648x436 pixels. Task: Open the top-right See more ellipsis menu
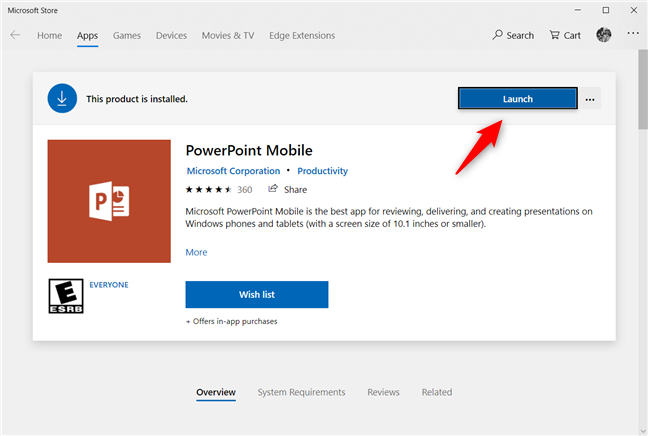[632, 35]
